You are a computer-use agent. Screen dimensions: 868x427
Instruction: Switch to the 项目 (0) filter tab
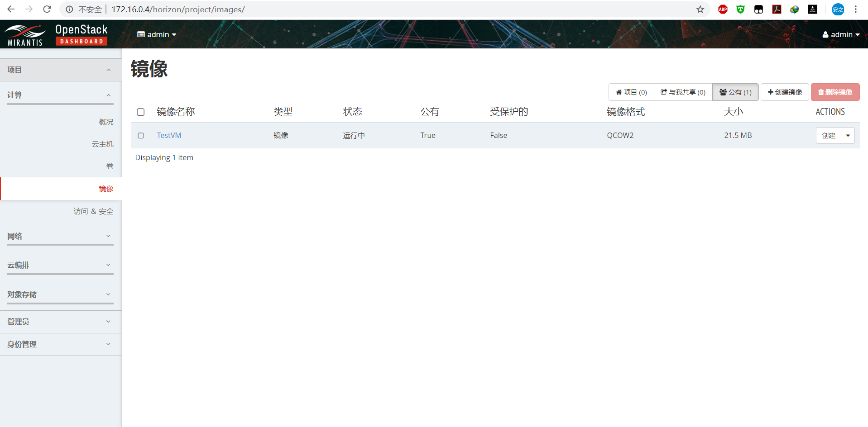[630, 92]
